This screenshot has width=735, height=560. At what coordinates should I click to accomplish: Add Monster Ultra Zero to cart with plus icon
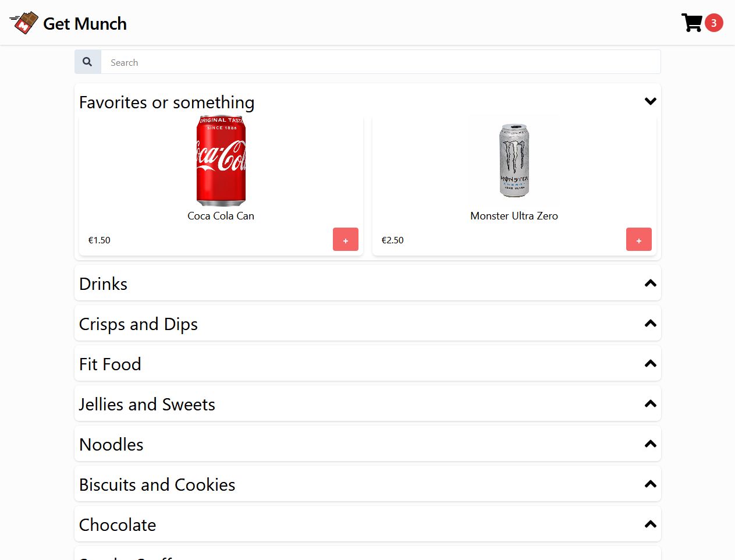pos(639,239)
